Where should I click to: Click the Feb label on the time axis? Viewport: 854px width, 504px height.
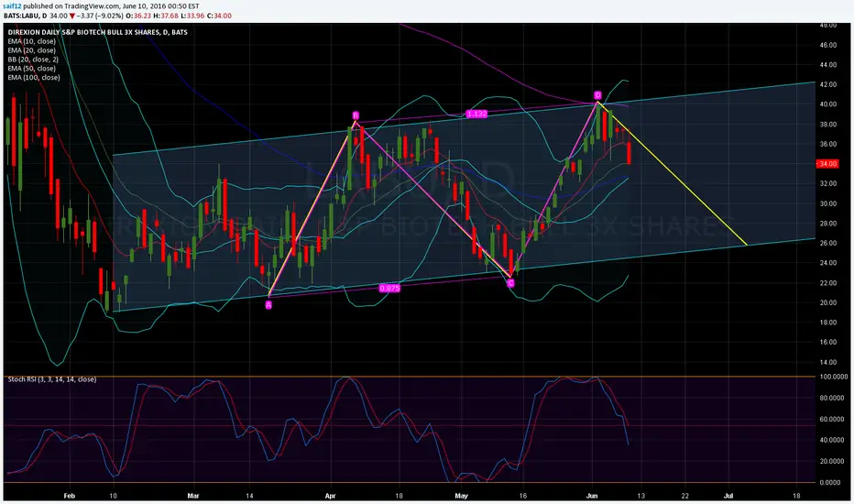click(x=69, y=496)
